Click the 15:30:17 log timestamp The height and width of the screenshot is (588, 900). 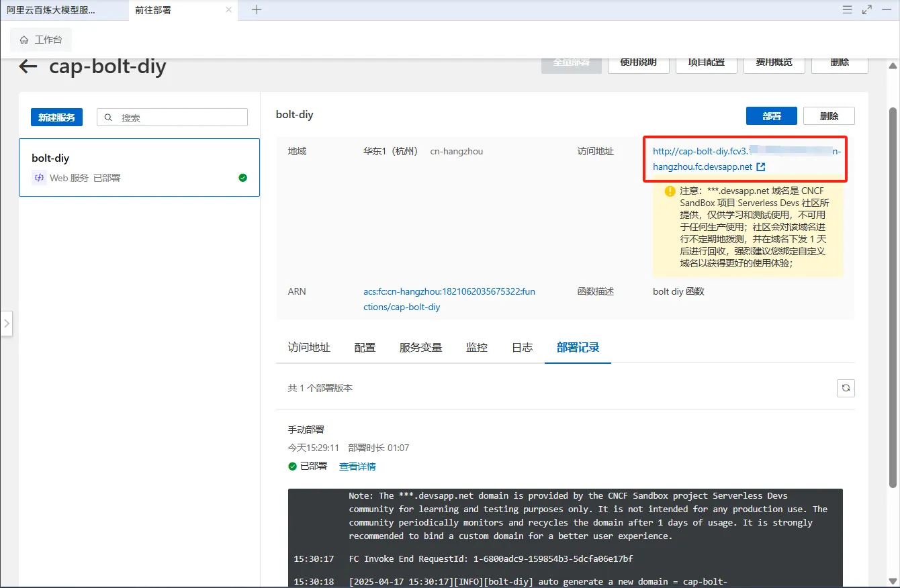tap(314, 559)
